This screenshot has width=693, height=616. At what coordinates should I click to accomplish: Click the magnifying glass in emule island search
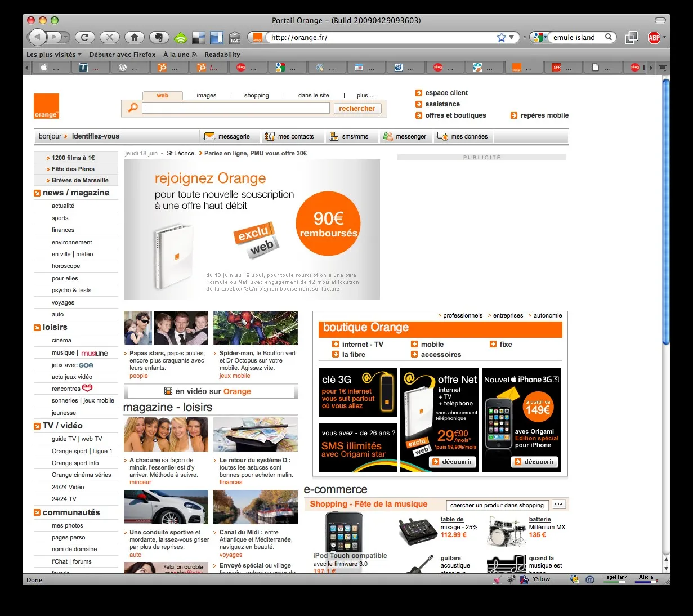[609, 37]
